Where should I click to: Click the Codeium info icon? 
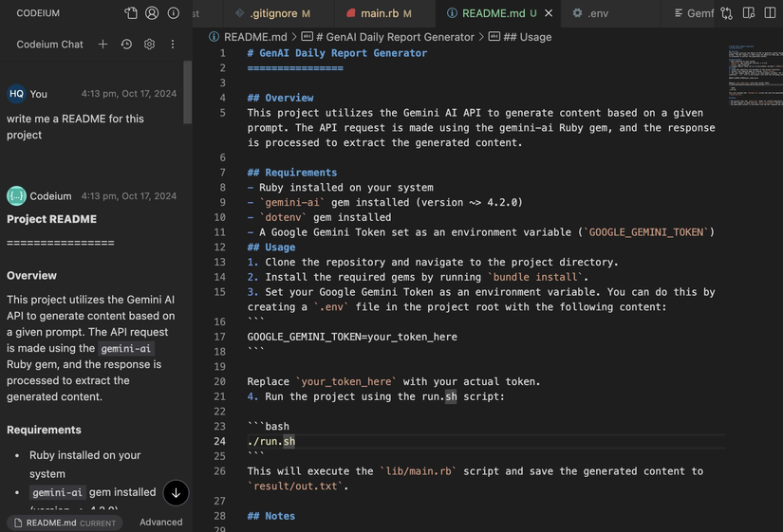click(173, 13)
